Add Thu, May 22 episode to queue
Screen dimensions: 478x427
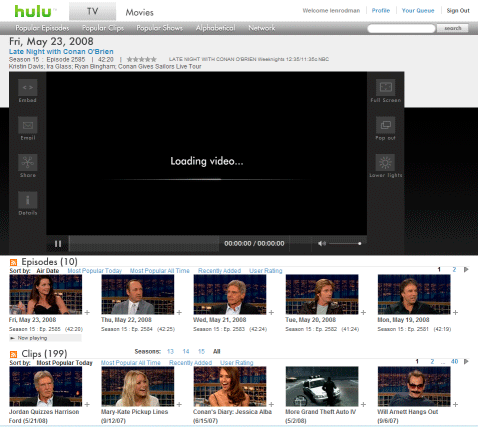179,313
